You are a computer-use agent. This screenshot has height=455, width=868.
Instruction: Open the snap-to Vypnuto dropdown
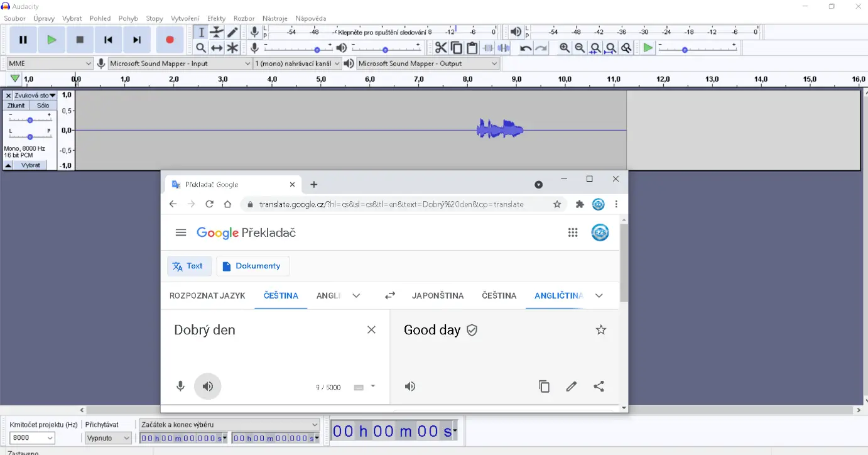109,438
